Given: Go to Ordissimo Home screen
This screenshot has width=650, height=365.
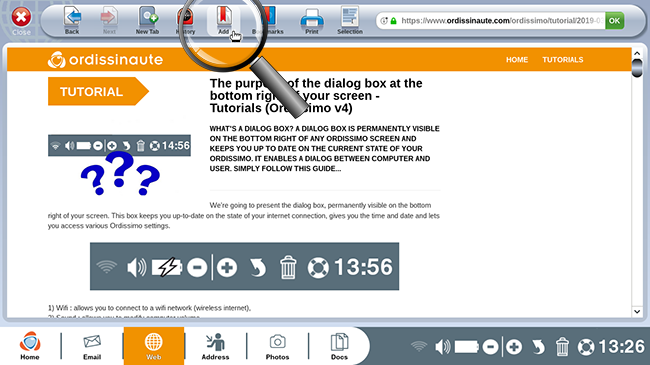Looking at the screenshot, I should [30, 346].
